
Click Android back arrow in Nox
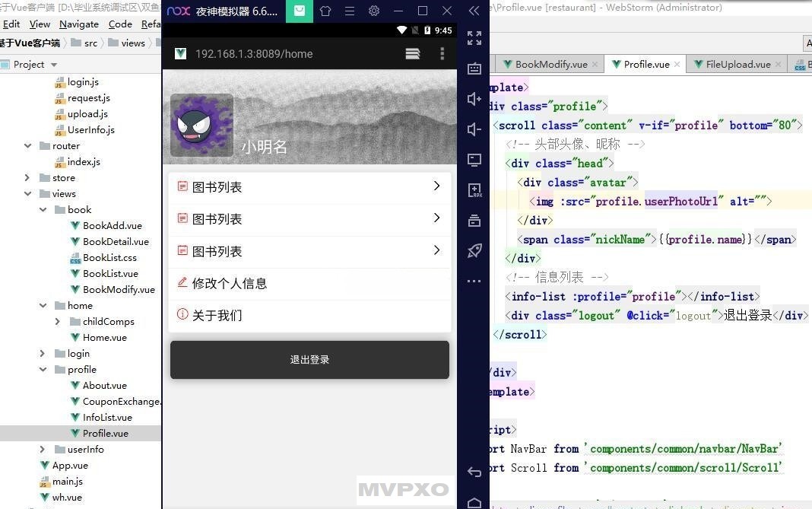474,472
